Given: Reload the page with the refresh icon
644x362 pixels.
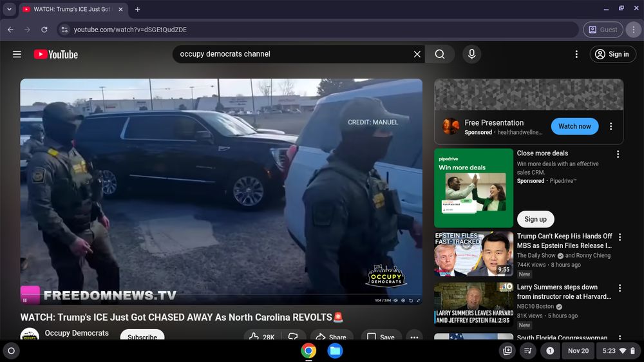Looking at the screenshot, I should [44, 30].
